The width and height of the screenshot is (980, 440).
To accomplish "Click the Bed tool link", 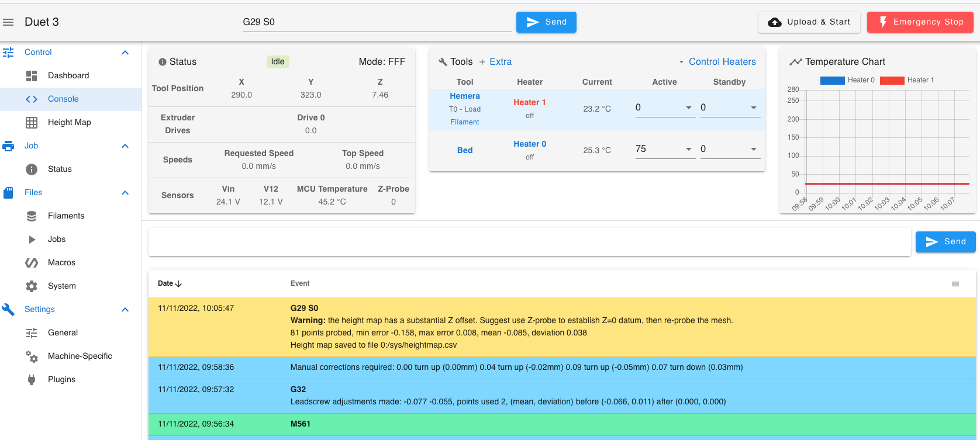I will point(465,151).
